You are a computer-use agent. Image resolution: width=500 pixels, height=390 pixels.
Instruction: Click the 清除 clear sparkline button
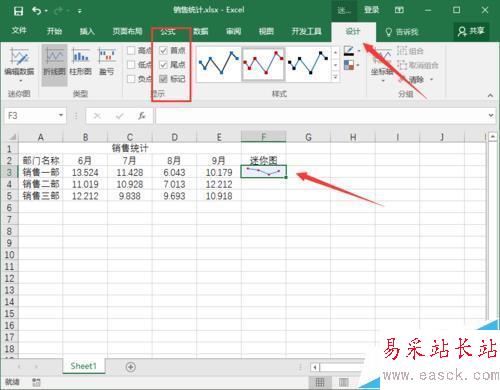411,79
